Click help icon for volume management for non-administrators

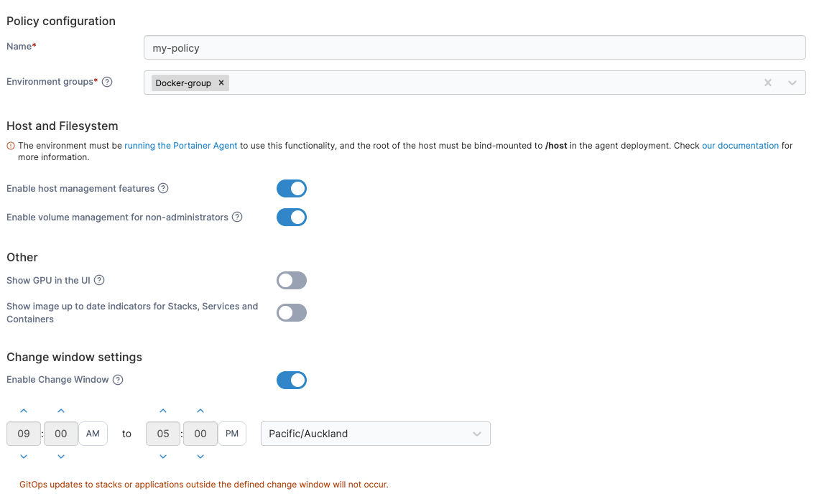click(x=237, y=217)
